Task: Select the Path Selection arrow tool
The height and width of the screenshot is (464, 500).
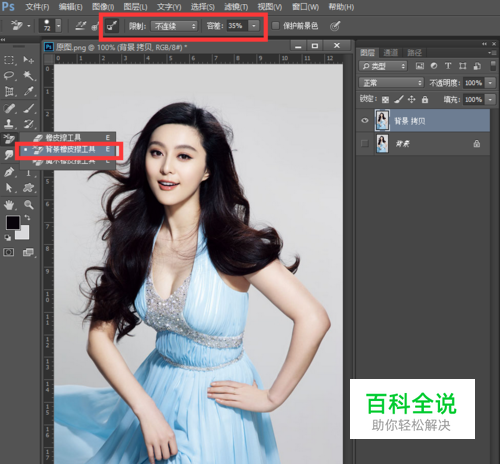Action: coord(9,188)
